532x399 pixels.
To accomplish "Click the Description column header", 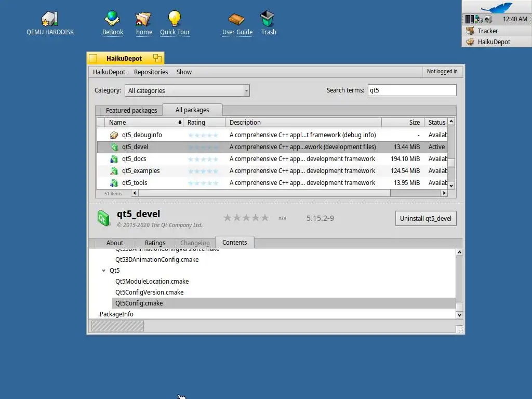I will tap(303, 123).
